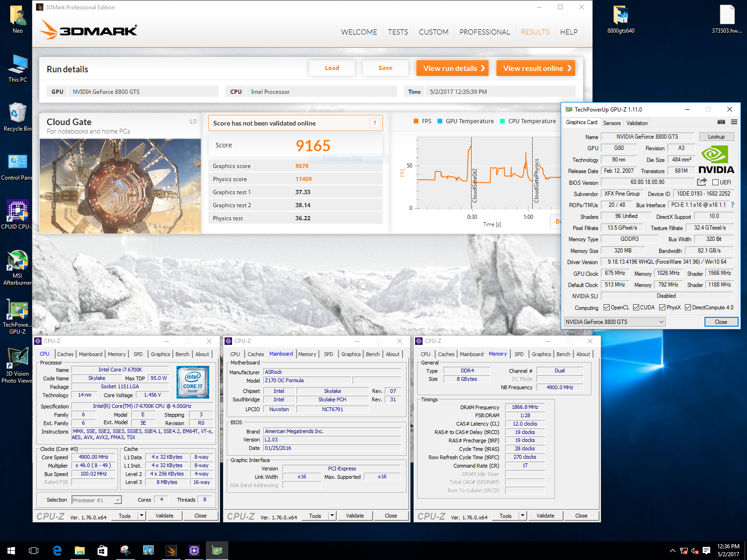This screenshot has height=560, width=747.
Task: Open the CUSTOM tab in 3DMark
Action: pos(433,32)
